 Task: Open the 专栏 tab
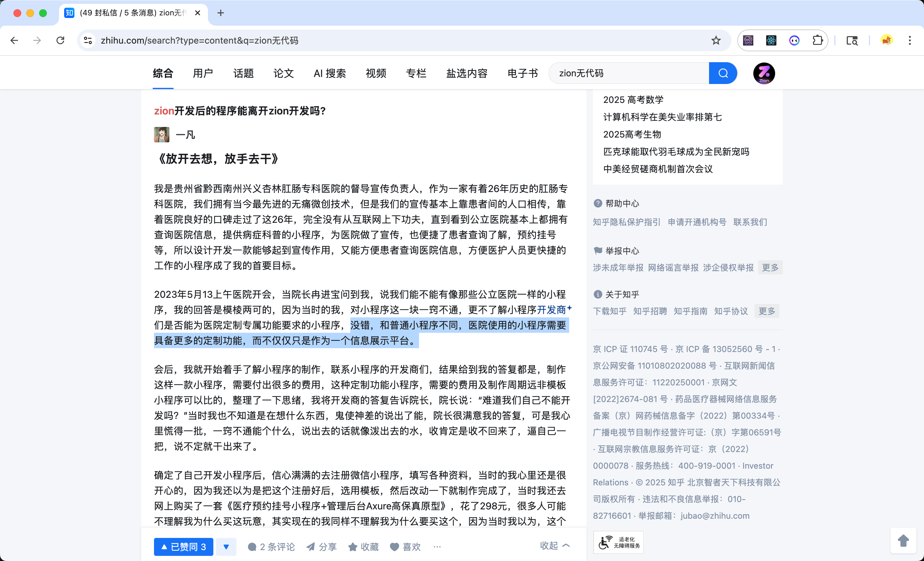[x=416, y=73]
